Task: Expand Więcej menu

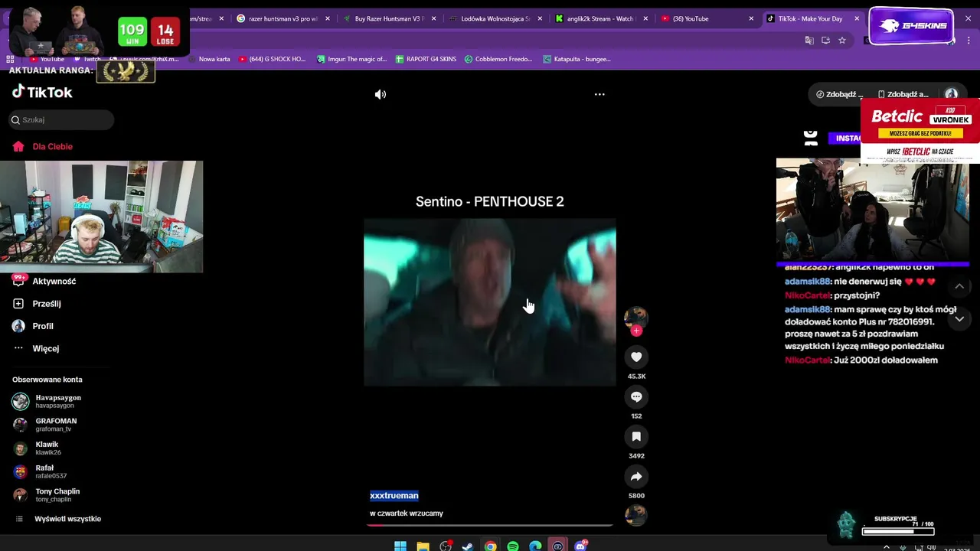Action: [36, 348]
